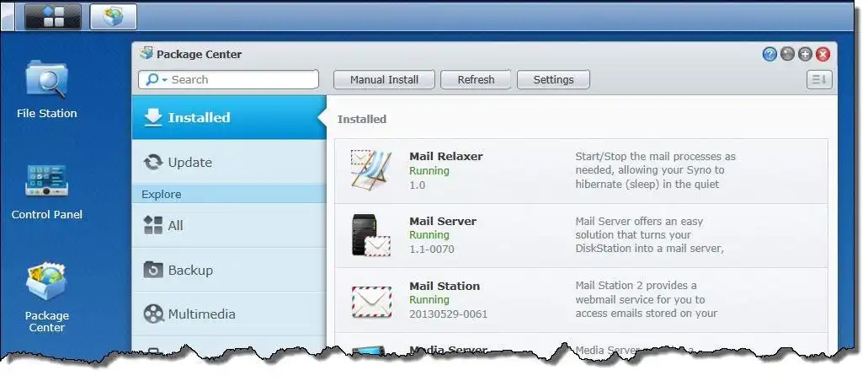Select the Installed sidebar tab
Screen dimensions: 868x381
(x=229, y=117)
